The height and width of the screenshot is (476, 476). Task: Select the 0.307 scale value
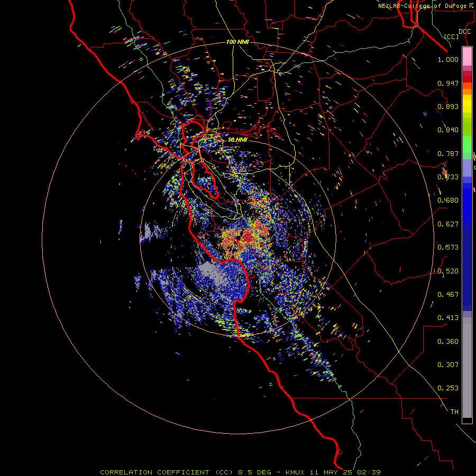click(448, 365)
